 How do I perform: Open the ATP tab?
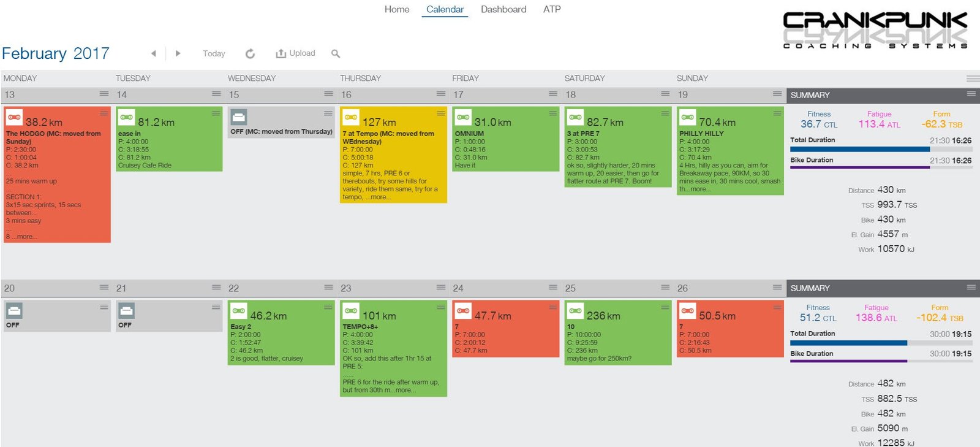pyautogui.click(x=551, y=9)
